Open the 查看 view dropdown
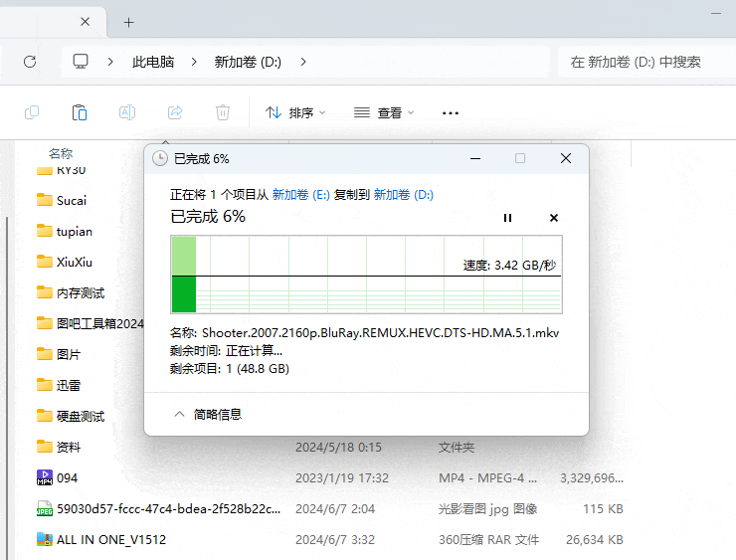This screenshot has height=560, width=736. click(384, 112)
